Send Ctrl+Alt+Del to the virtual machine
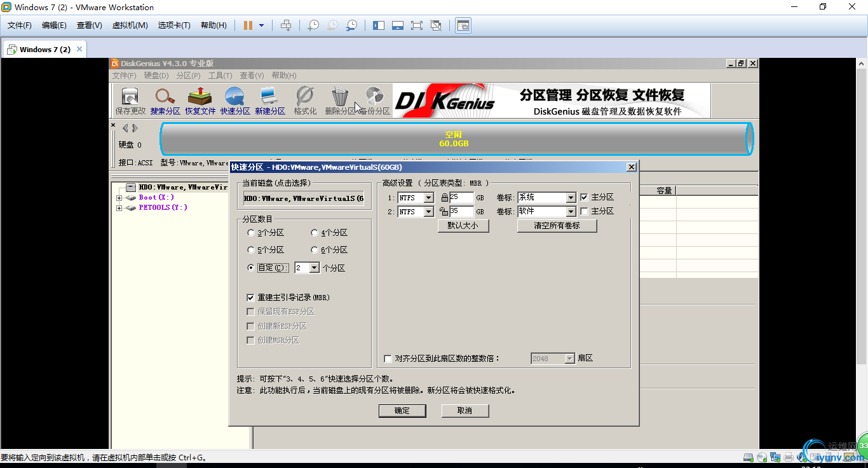The height and width of the screenshot is (468, 868). 286,25
